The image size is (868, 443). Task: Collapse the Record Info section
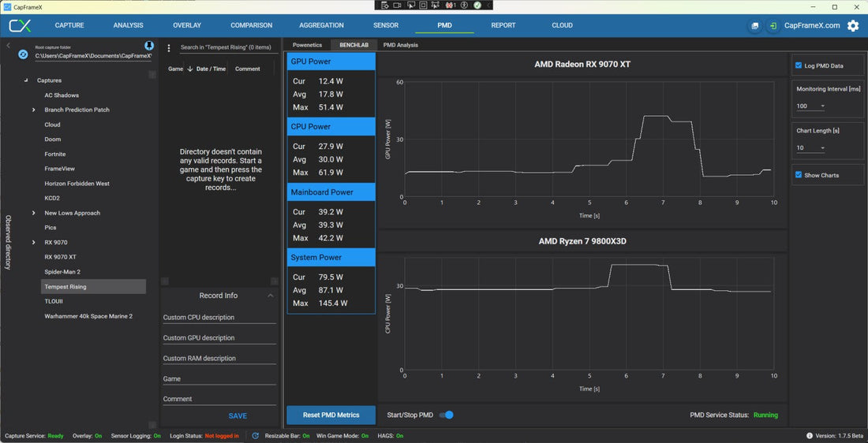(x=271, y=296)
